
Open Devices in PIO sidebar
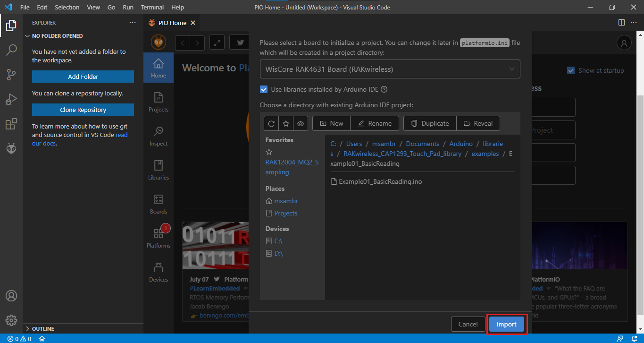159,273
